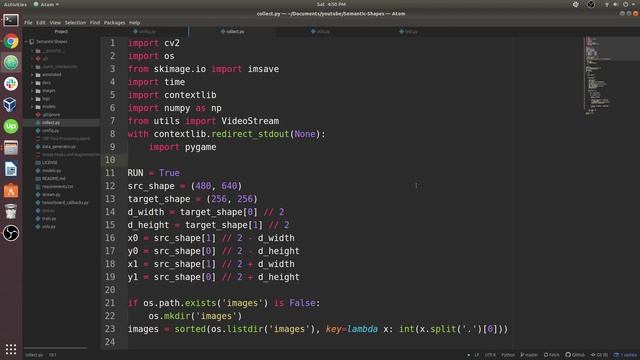Image resolution: width=640 pixels, height=360 pixels.
Task: Open the GitHub panel from status bar
Action: pyautogui.click(x=575, y=355)
